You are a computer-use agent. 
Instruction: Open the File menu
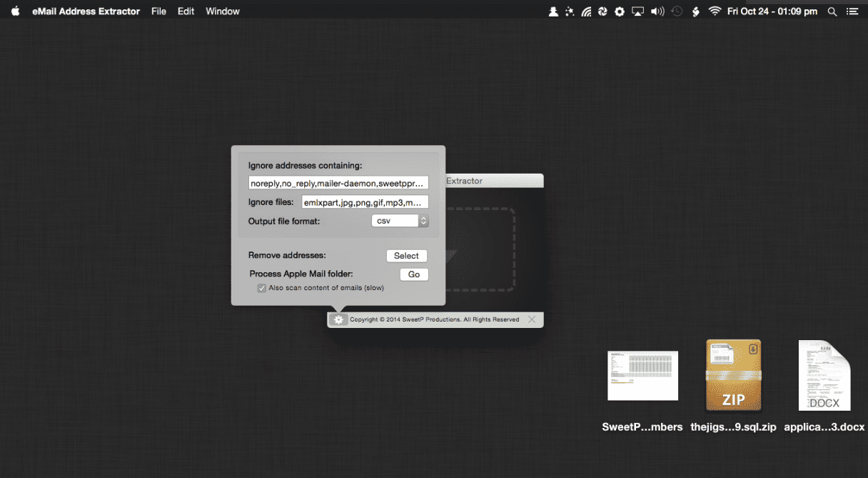[x=158, y=11]
